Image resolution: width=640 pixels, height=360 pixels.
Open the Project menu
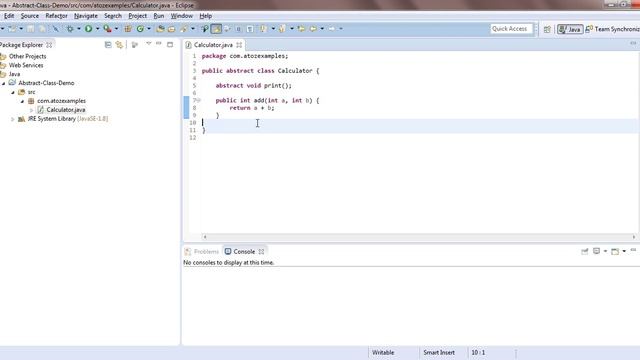138,16
